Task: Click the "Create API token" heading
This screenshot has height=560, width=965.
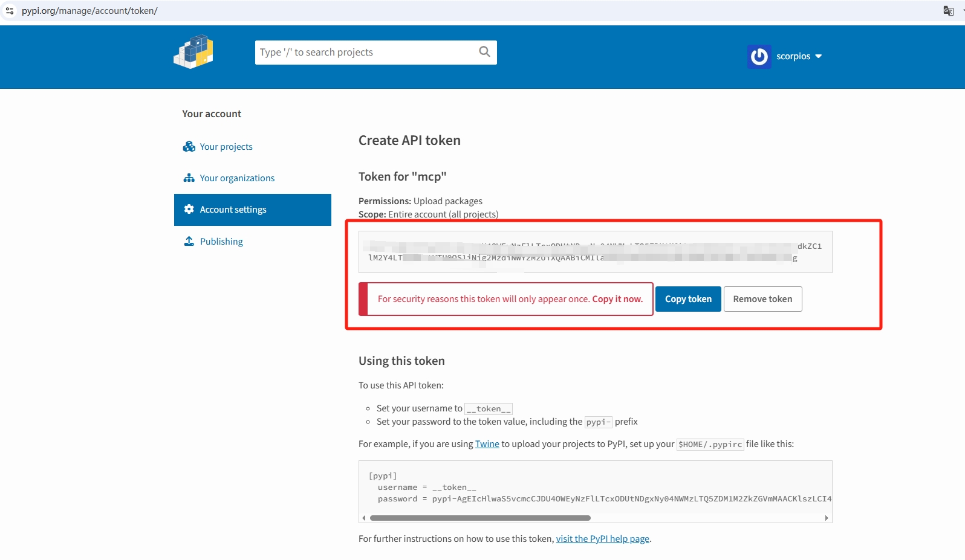Action: tap(409, 141)
